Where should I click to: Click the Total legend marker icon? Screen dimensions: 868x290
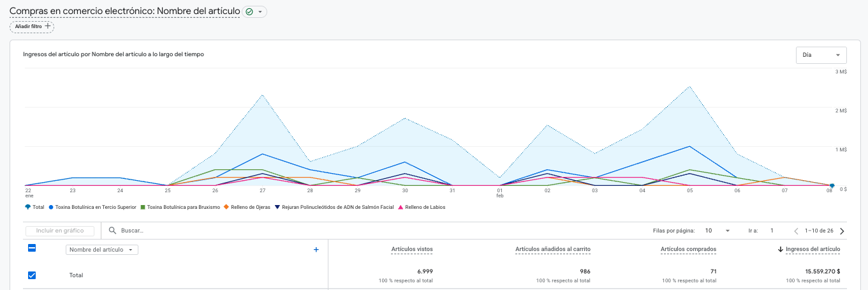(x=27, y=207)
